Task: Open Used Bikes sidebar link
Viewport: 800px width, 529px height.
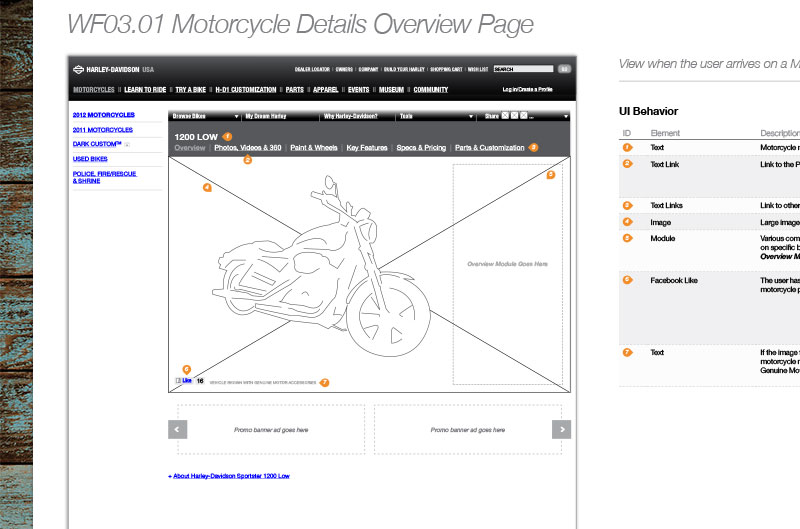Action: pyautogui.click(x=90, y=159)
